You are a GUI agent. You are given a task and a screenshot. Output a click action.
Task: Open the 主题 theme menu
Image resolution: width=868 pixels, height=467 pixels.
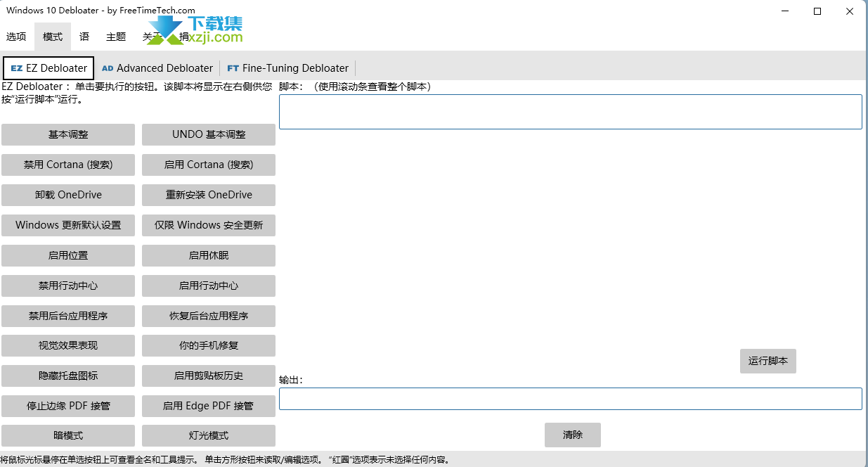point(116,37)
